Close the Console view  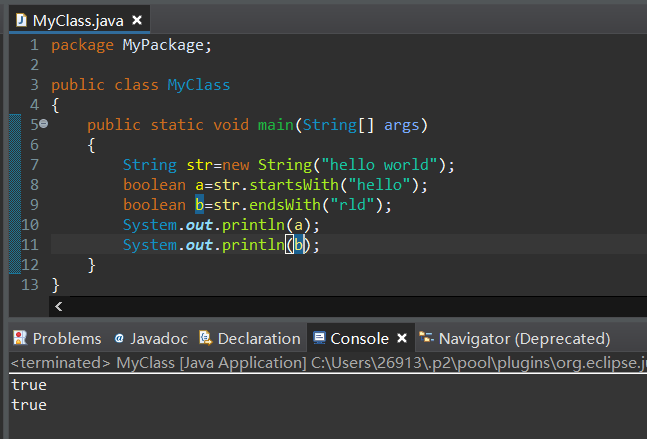(x=402, y=338)
